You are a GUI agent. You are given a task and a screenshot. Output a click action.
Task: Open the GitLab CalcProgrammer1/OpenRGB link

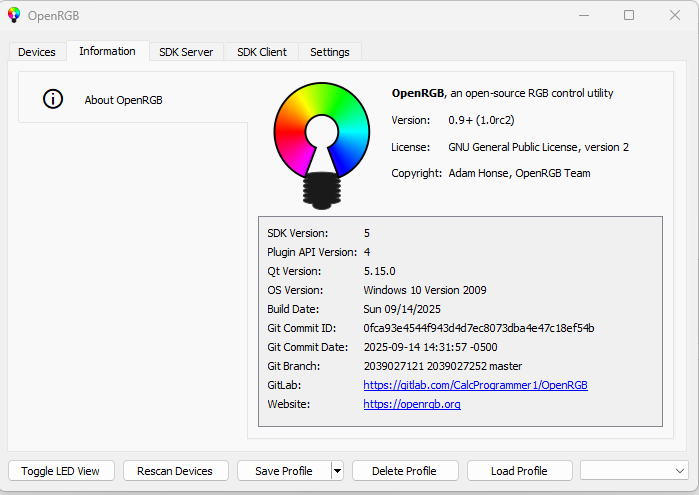click(x=475, y=385)
